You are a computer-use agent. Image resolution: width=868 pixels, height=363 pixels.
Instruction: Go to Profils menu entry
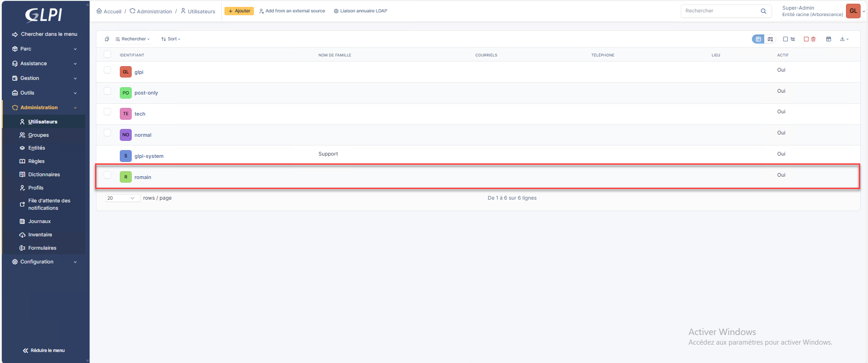pyautogui.click(x=36, y=188)
